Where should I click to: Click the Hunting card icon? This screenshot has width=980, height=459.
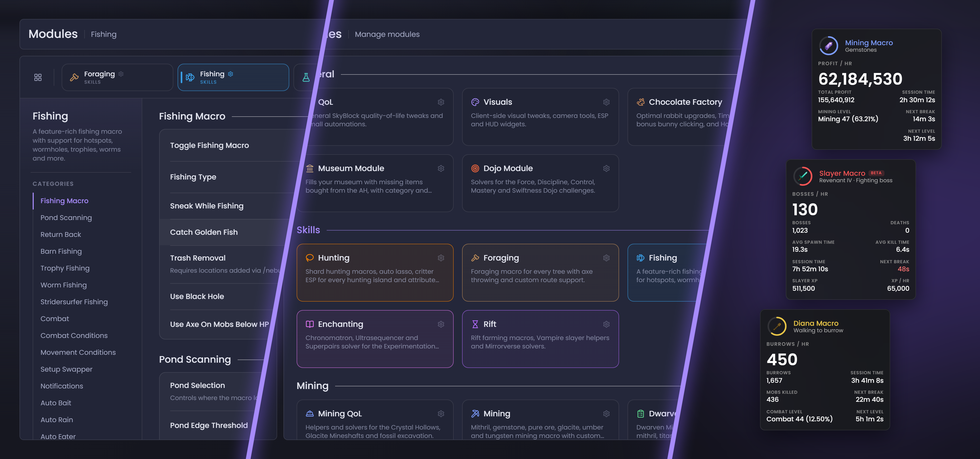[x=310, y=258]
